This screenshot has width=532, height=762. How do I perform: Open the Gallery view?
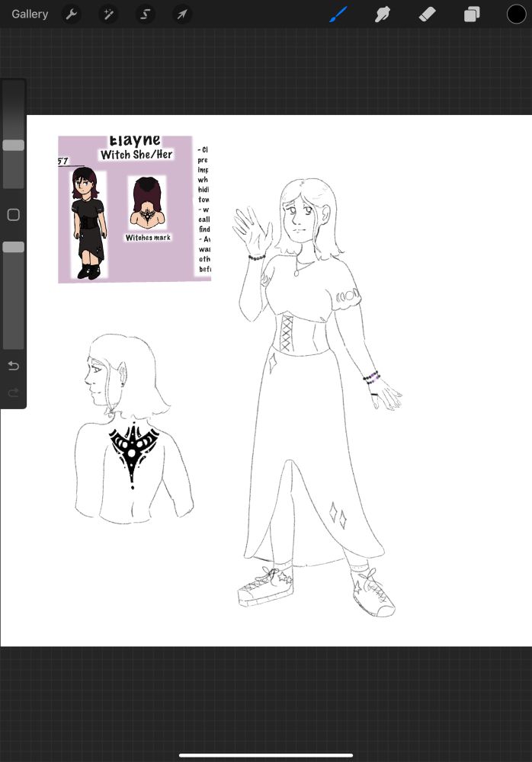[30, 14]
